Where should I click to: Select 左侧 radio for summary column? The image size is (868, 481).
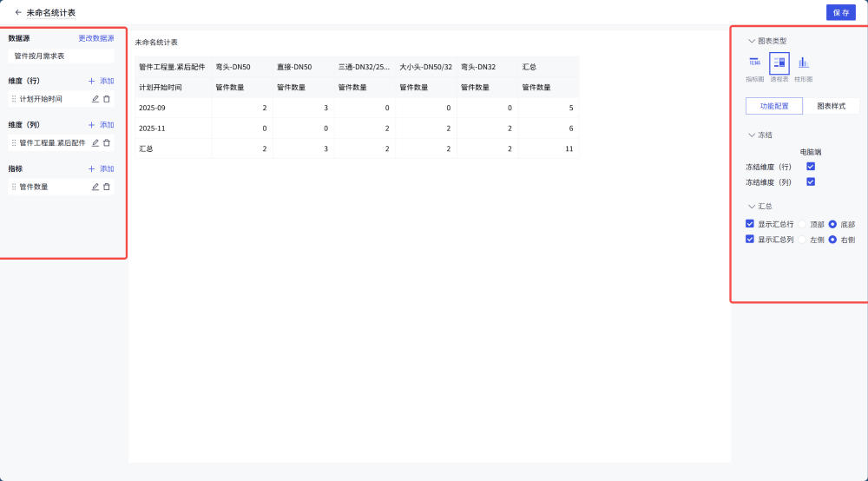click(803, 240)
